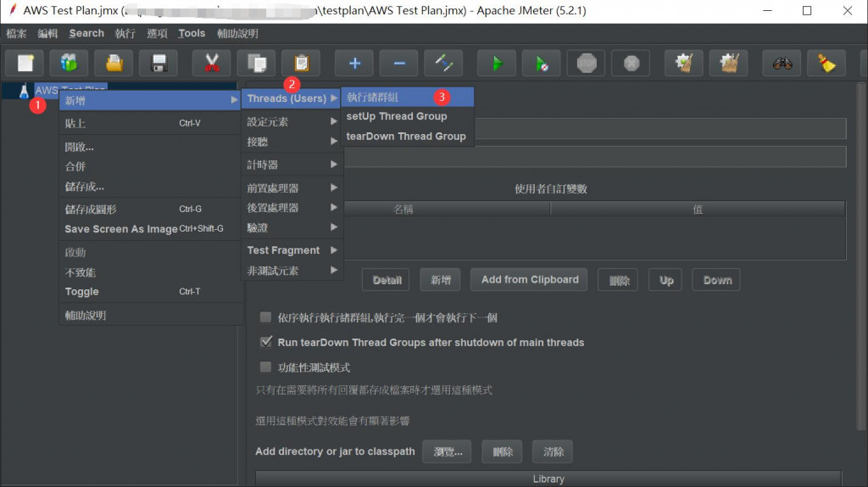The height and width of the screenshot is (487, 868).
Task: Select 開啟... in the context menu
Action: [x=150, y=147]
